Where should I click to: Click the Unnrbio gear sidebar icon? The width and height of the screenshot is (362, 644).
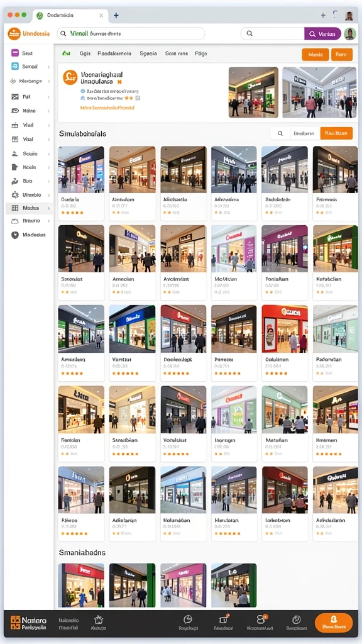[x=15, y=195]
